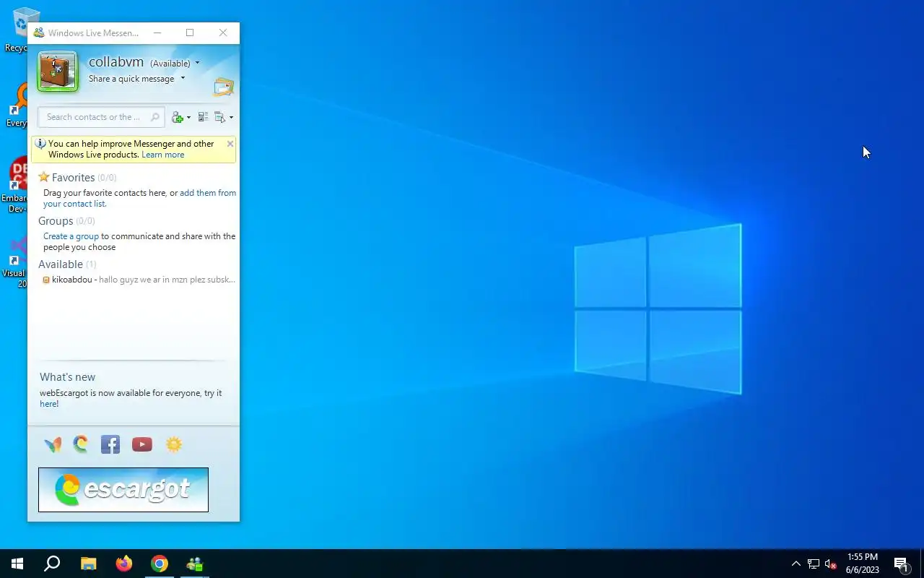This screenshot has width=924, height=578.
Task: Click the Messenger taskbar icon
Action: tap(195, 564)
